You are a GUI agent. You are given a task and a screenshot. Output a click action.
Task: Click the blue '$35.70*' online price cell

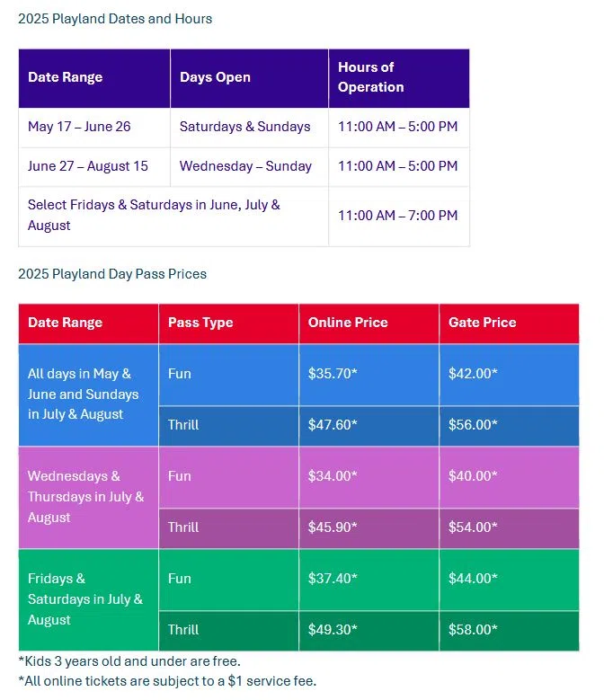point(369,375)
